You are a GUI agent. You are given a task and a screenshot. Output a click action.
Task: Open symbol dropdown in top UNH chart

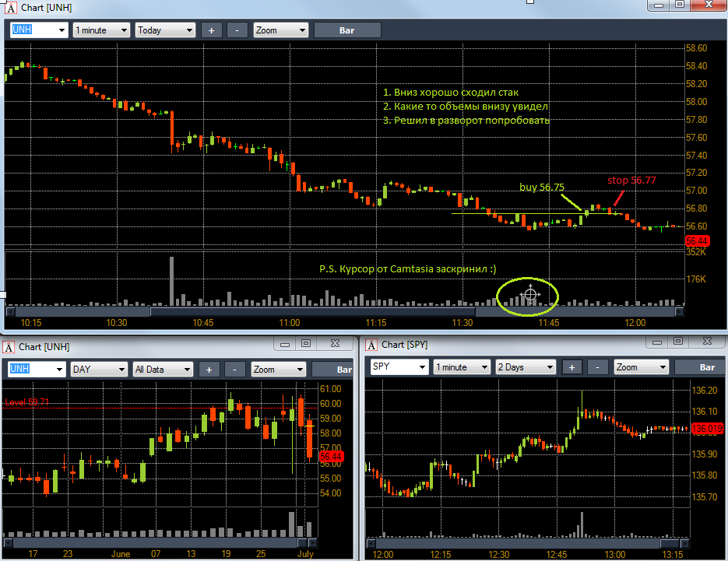(62, 30)
